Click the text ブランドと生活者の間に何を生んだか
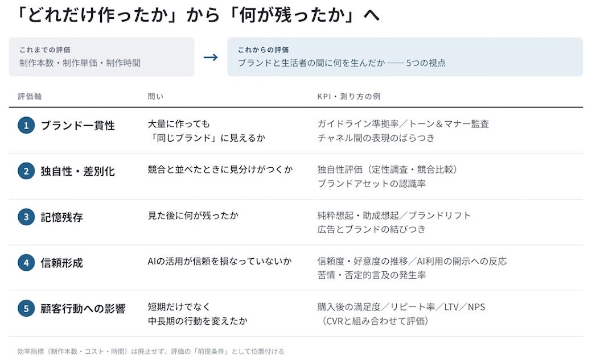 [311, 63]
